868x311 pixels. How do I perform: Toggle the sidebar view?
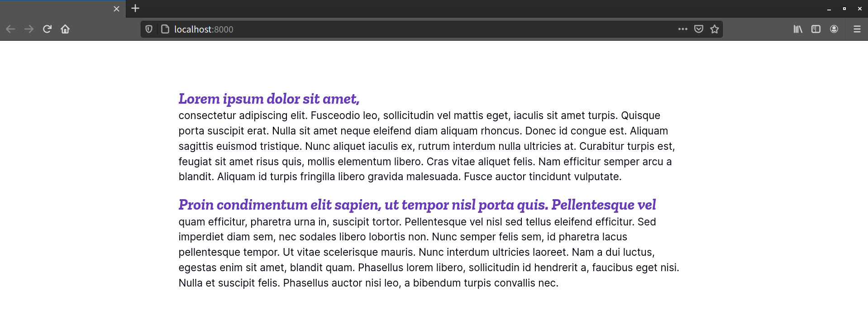pyautogui.click(x=816, y=29)
